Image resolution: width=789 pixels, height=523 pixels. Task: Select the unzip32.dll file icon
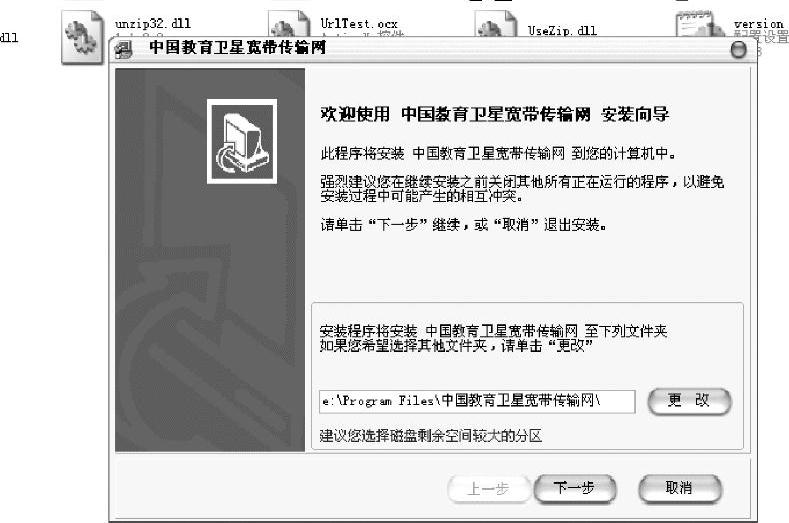click(82, 37)
